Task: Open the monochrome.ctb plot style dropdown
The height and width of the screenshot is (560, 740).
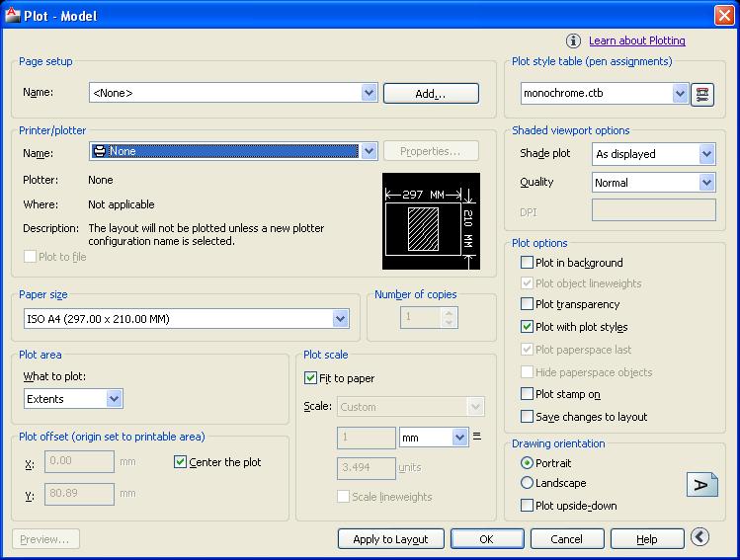Action: pos(680,94)
